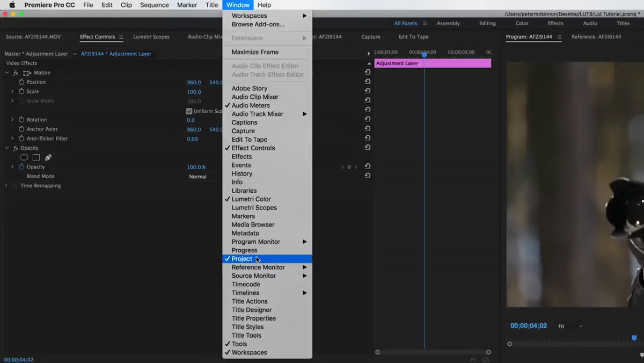The height and width of the screenshot is (363, 644).
Task: Click the Program monitor playhead marker
Action: (x=634, y=338)
